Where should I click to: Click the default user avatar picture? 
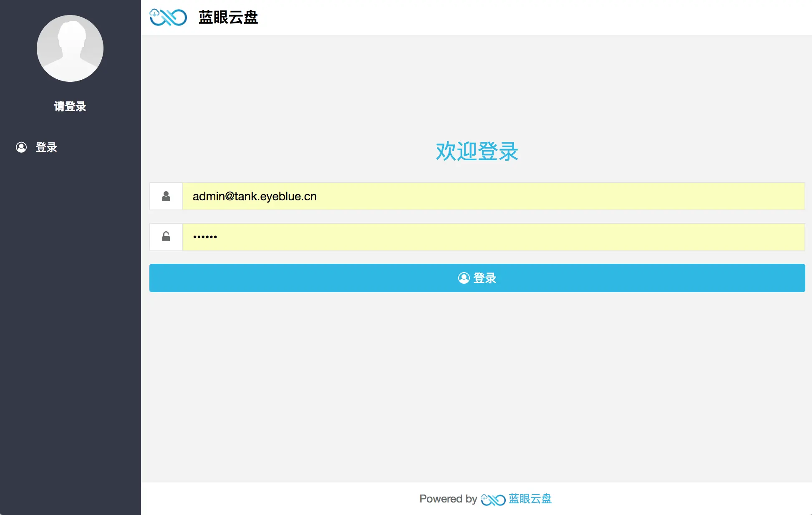70,48
